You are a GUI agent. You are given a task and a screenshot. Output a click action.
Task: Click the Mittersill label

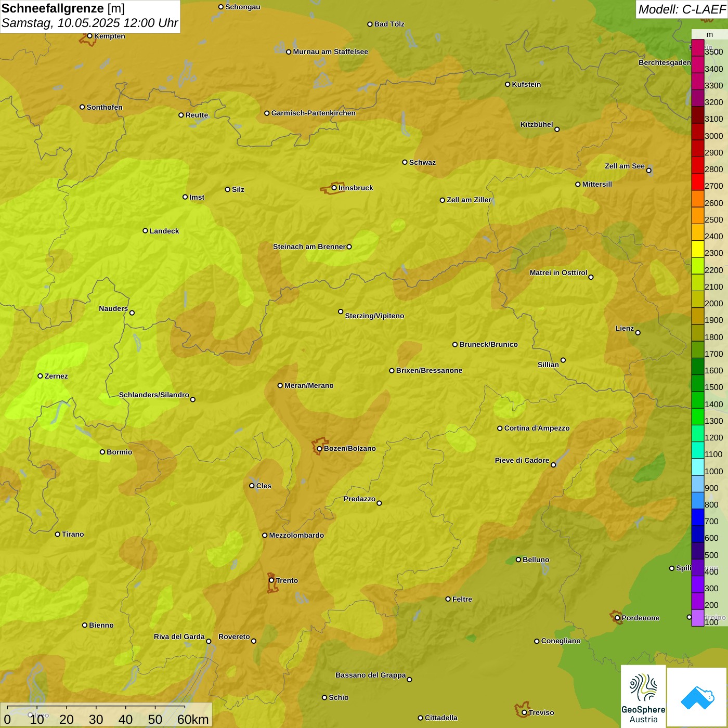tap(597, 184)
